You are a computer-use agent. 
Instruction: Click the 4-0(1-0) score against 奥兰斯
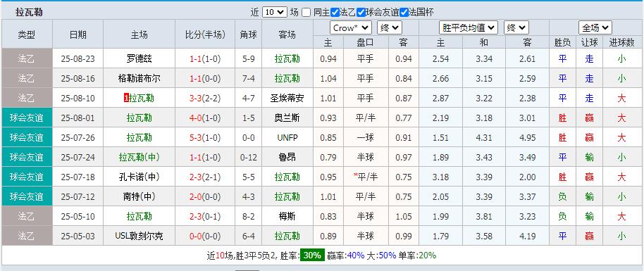tap(205, 118)
